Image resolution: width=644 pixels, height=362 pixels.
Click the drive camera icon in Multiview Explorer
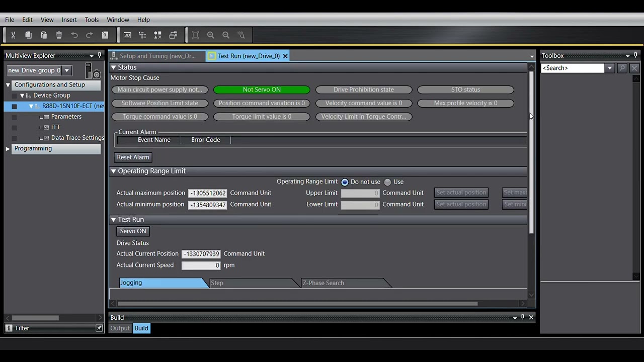click(x=93, y=71)
